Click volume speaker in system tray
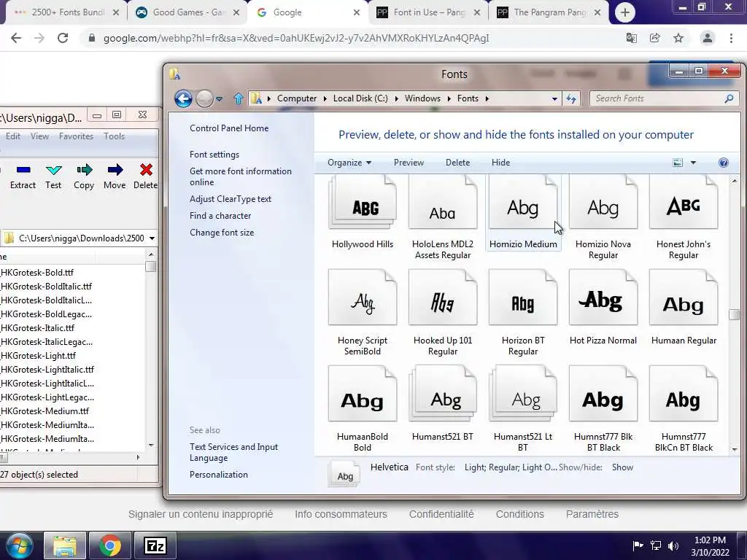The image size is (747, 560). point(673,546)
